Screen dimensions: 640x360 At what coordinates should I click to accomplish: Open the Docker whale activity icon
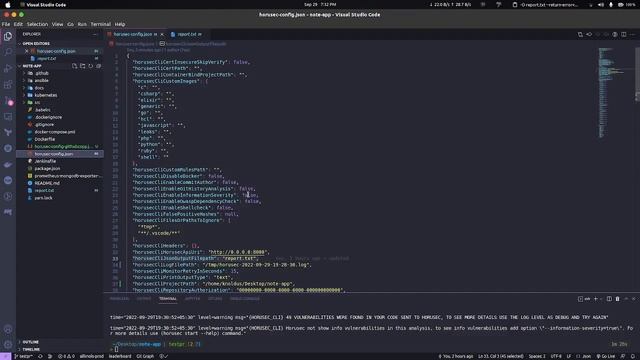[8, 164]
